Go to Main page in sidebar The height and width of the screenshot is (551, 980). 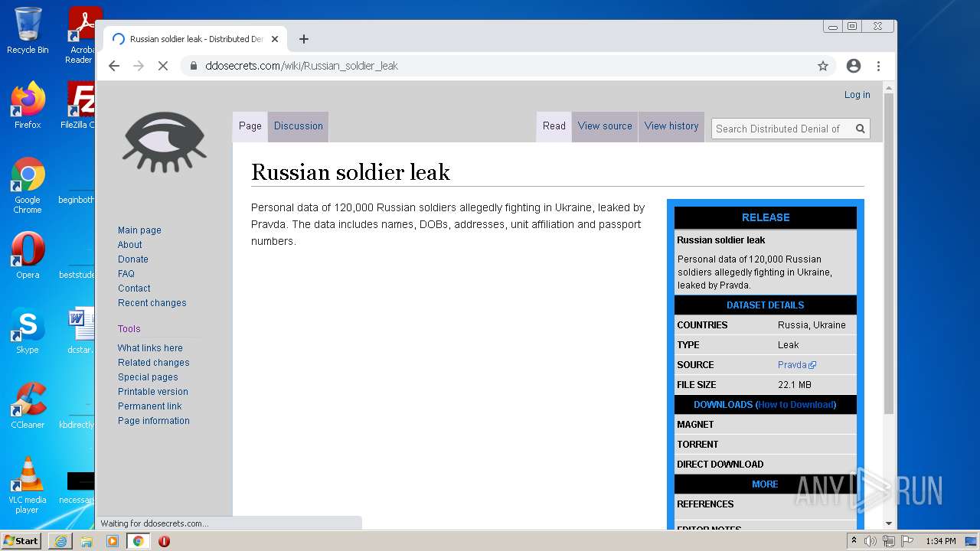tap(139, 230)
